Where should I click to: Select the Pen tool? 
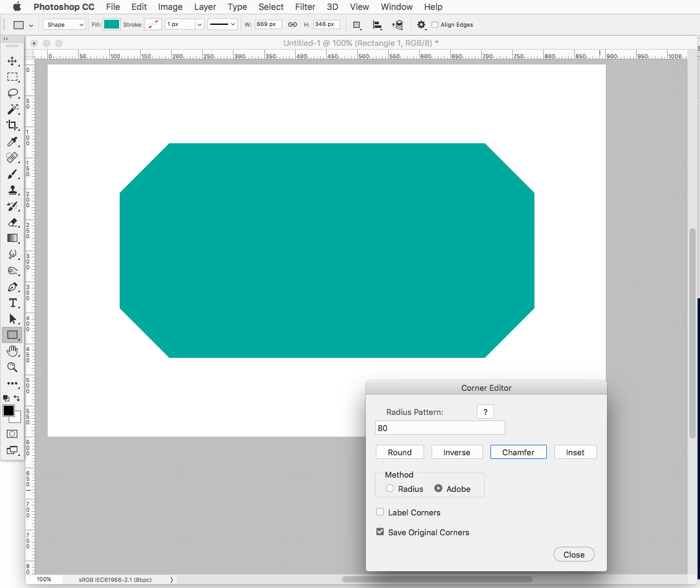point(12,287)
